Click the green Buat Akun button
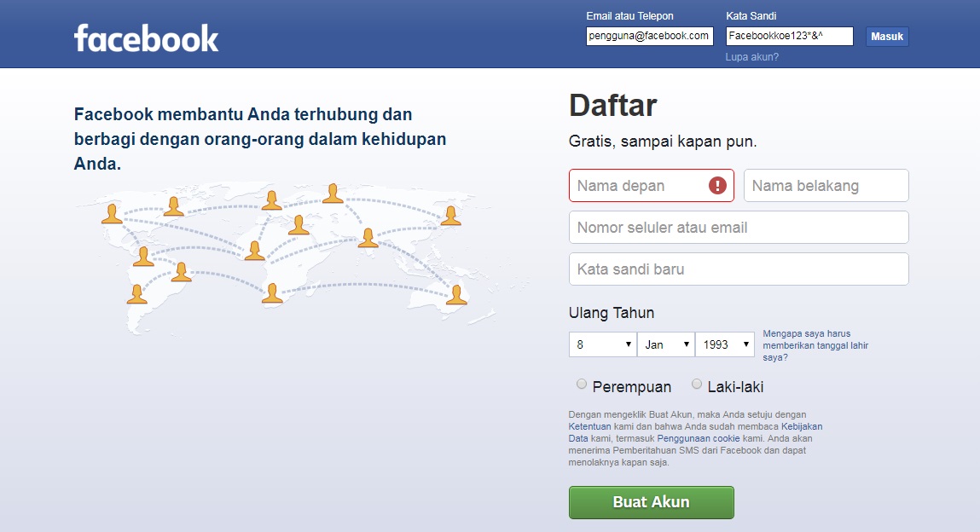 [x=651, y=502]
